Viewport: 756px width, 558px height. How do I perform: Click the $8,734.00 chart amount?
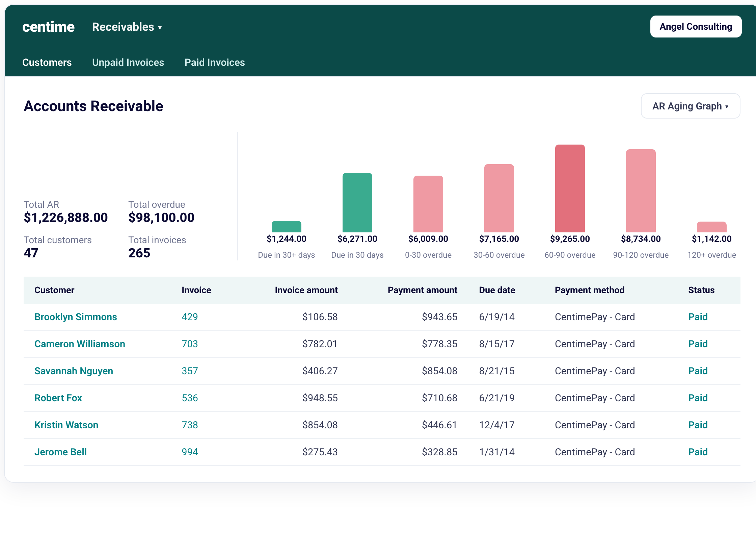[641, 239]
